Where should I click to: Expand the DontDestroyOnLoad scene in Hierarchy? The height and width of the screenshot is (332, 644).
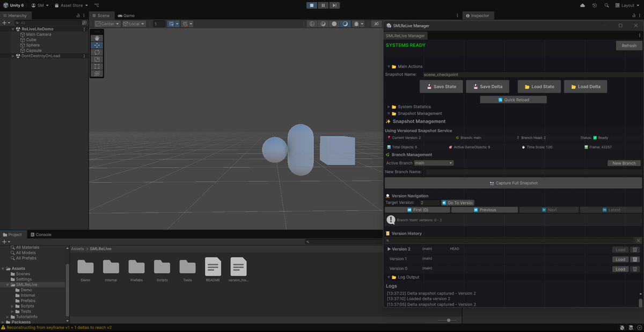pyautogui.click(x=13, y=56)
